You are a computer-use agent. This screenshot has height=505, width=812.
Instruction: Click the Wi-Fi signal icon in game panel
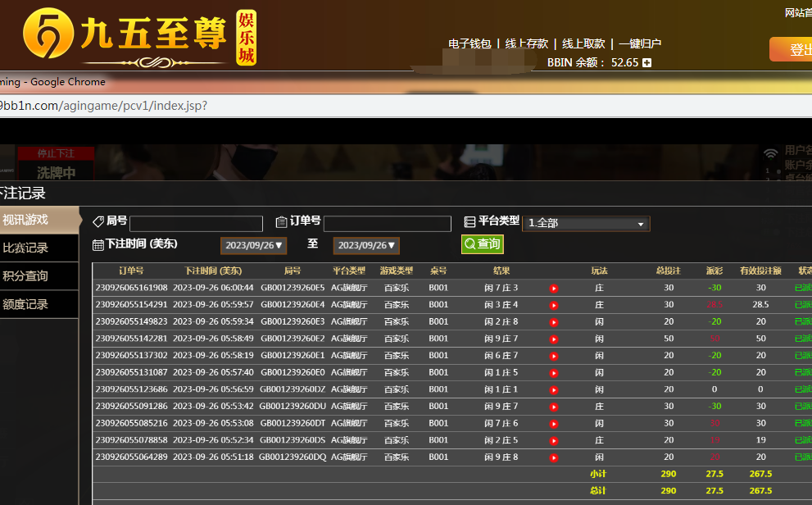[x=770, y=153]
